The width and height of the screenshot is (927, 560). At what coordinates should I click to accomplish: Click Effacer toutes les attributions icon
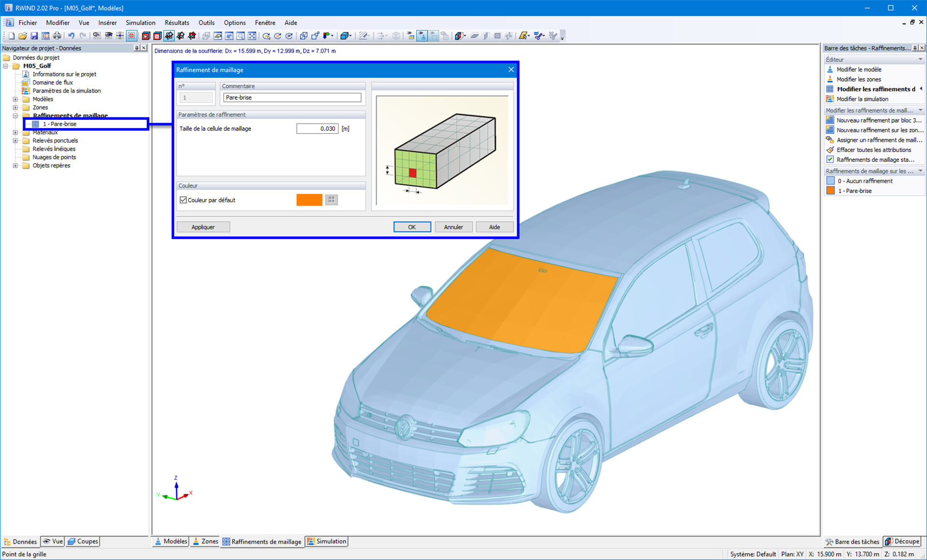[x=830, y=150]
